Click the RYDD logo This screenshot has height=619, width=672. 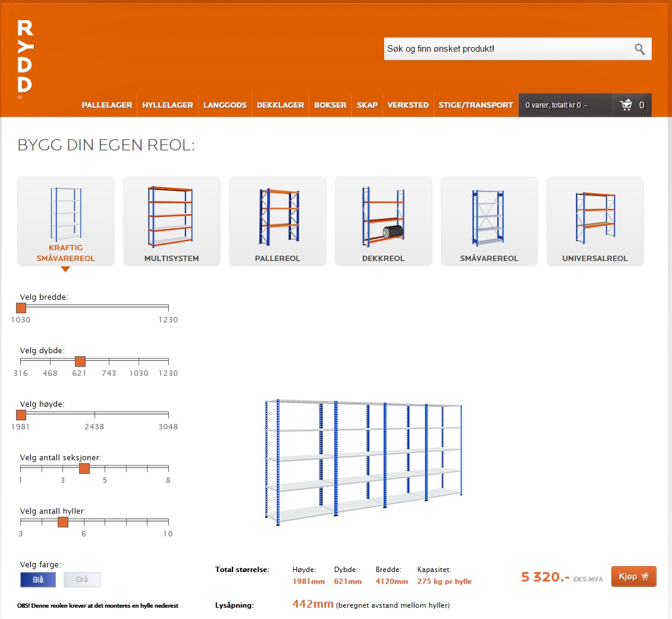point(25,59)
